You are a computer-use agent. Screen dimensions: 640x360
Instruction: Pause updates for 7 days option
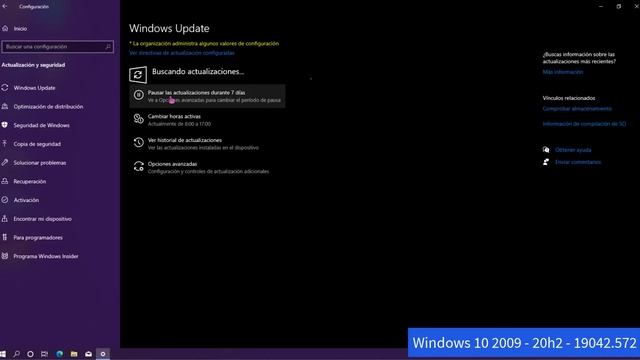coord(207,96)
